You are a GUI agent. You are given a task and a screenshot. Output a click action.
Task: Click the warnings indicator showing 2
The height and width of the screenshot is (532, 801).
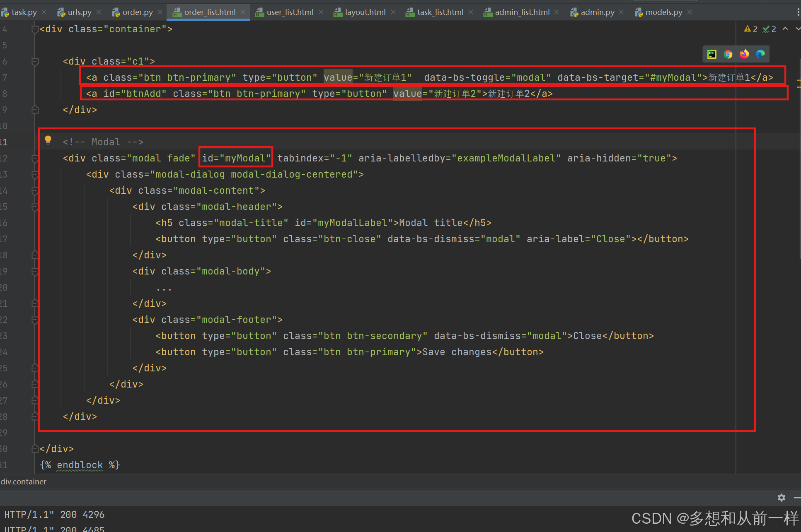click(750, 29)
